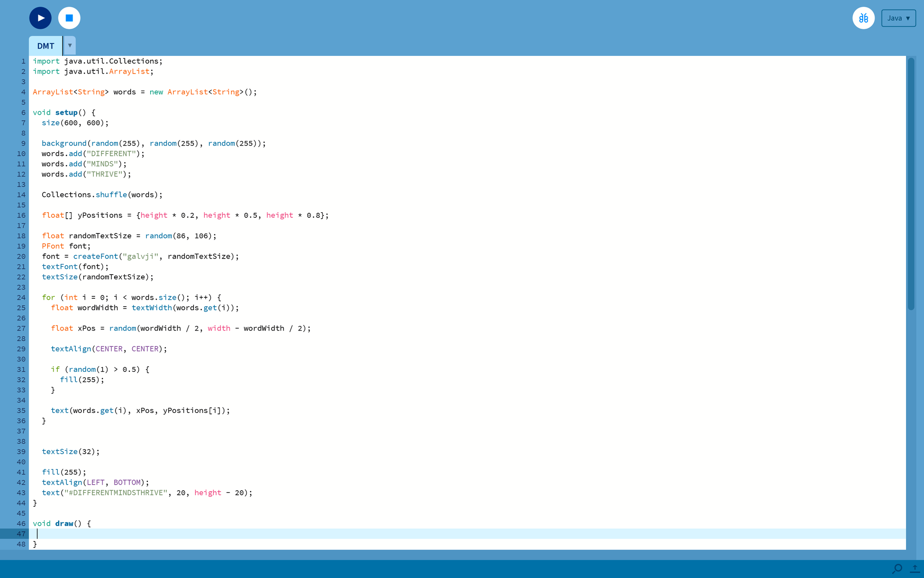The height and width of the screenshot is (578, 924).
Task: Click the 'if (random(1) > 0.5)' line
Action: 100,369
